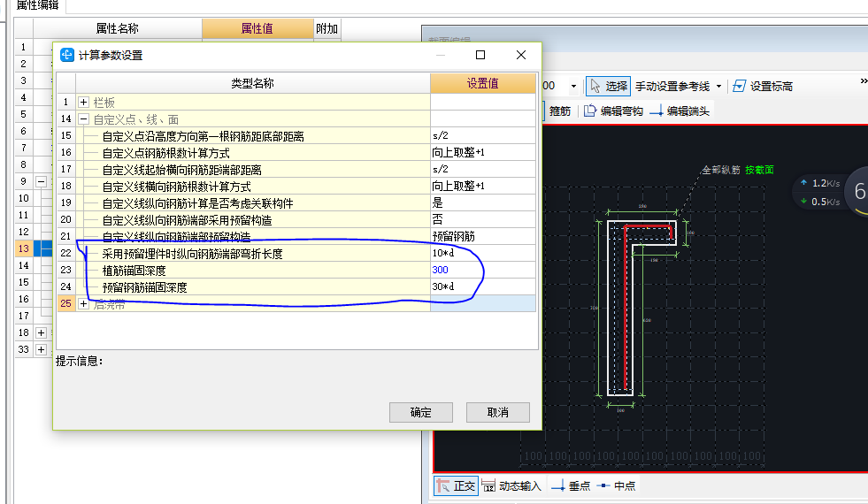Open the dropdown next to the 00 value field

pyautogui.click(x=573, y=87)
